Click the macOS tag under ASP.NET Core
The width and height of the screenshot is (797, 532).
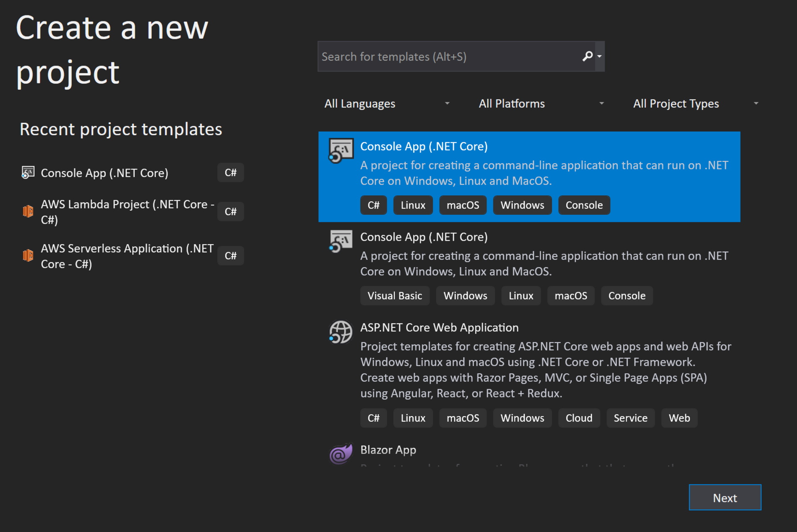463,418
